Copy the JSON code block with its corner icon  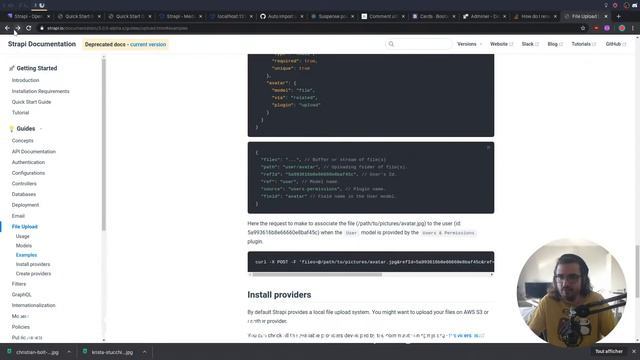coord(488,147)
